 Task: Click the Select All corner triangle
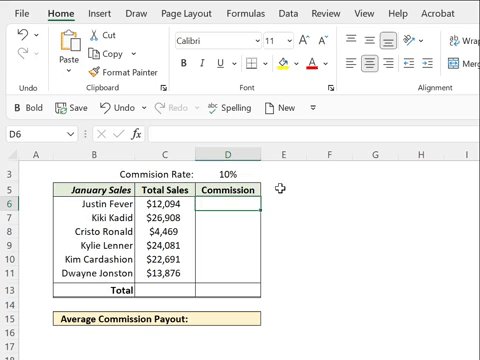[12, 154]
